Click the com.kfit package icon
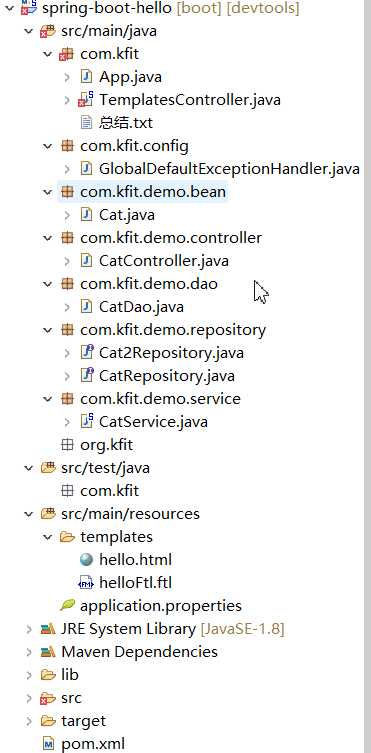371x753 pixels. [x=67, y=54]
